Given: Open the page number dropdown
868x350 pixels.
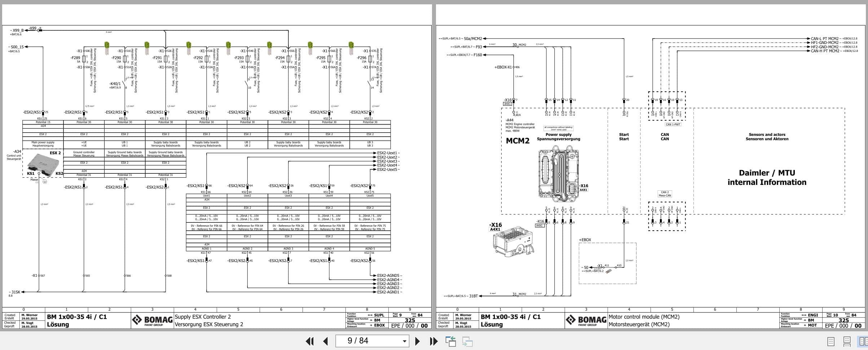Looking at the screenshot, I should (404, 341).
